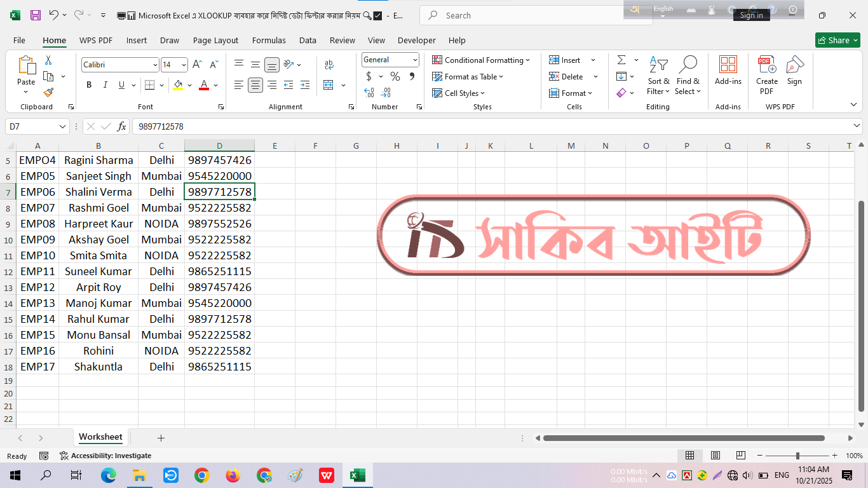Image resolution: width=868 pixels, height=488 pixels.
Task: Click the Insert Function fx icon
Action: 121,126
